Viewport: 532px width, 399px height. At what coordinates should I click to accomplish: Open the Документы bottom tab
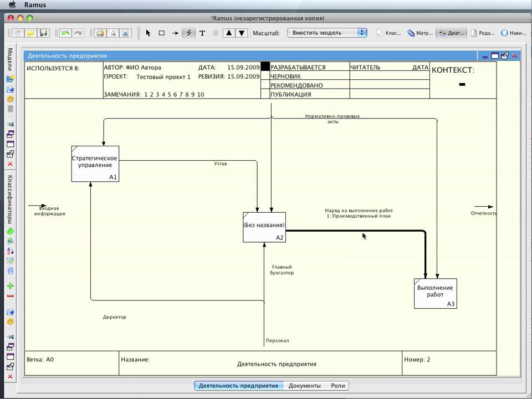304,386
